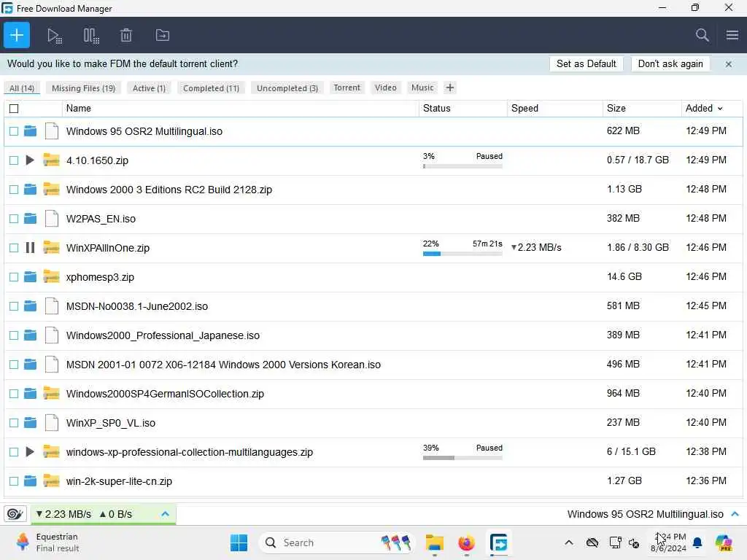Open the hamburger main menu

tap(732, 35)
